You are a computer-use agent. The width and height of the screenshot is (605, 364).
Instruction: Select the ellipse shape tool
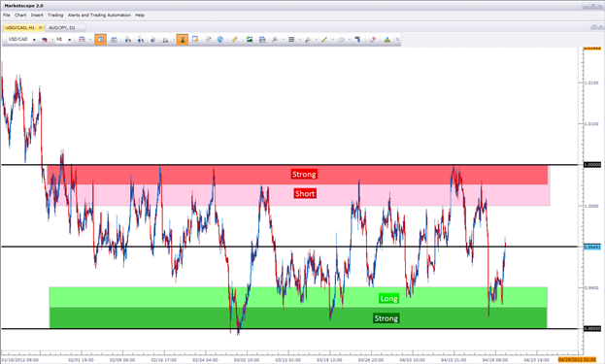(342, 40)
